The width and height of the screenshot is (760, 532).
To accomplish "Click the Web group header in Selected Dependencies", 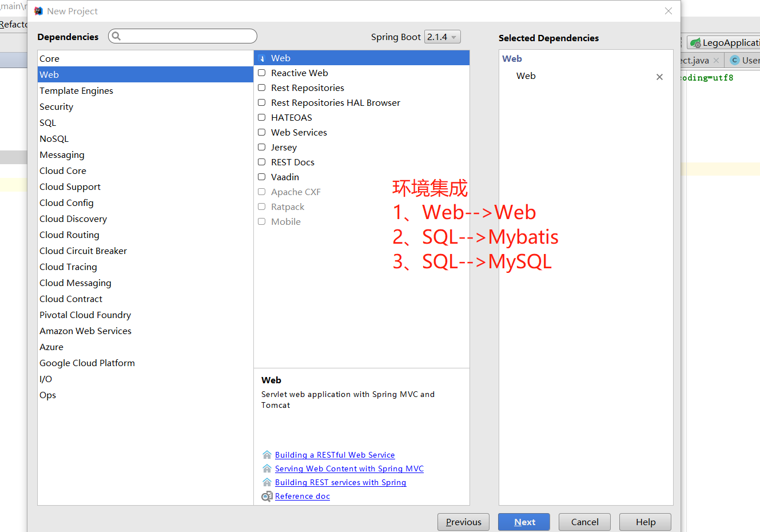I will [x=512, y=58].
